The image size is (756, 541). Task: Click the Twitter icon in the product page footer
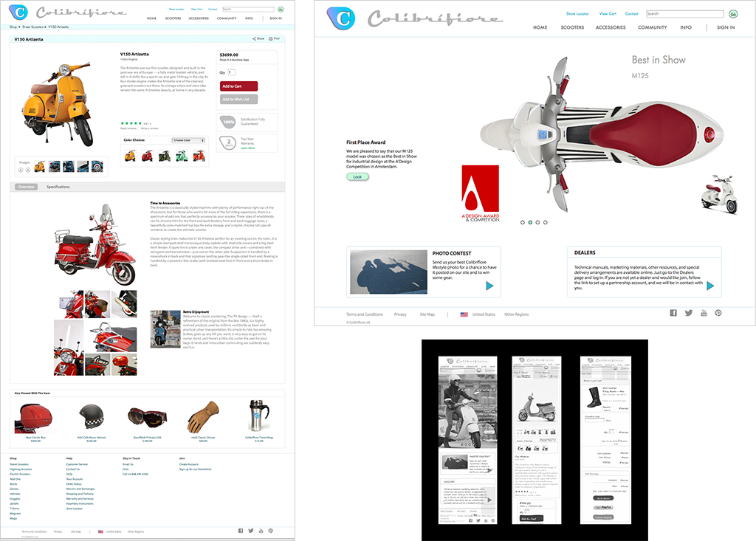coord(251,531)
